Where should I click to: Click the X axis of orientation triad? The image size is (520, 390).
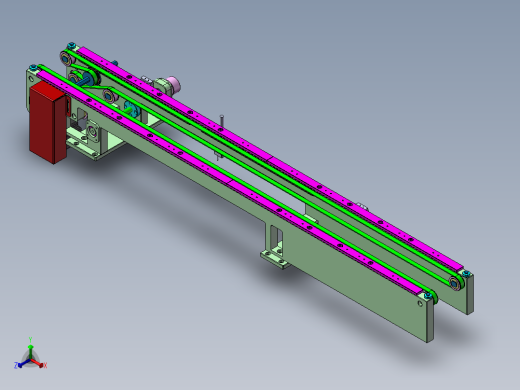39,364
